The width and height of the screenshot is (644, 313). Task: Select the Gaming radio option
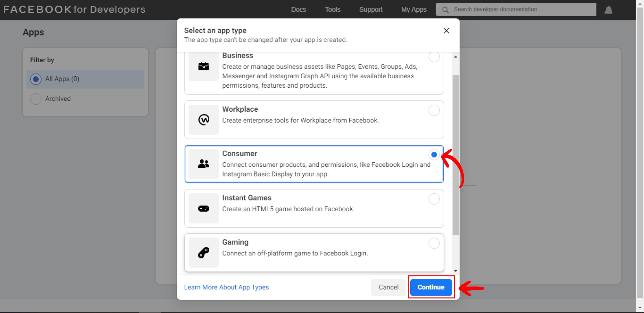(x=434, y=243)
